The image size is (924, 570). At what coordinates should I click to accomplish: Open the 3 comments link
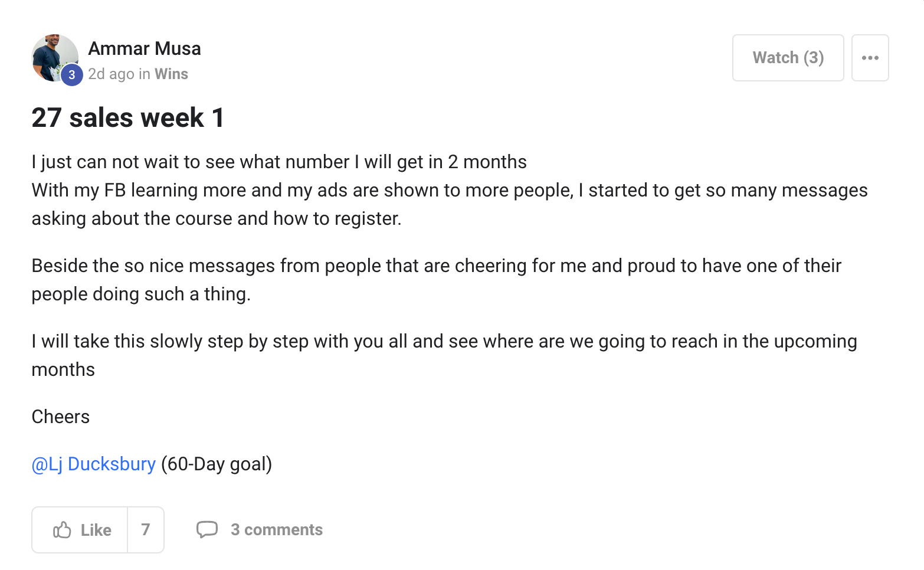[x=276, y=530]
